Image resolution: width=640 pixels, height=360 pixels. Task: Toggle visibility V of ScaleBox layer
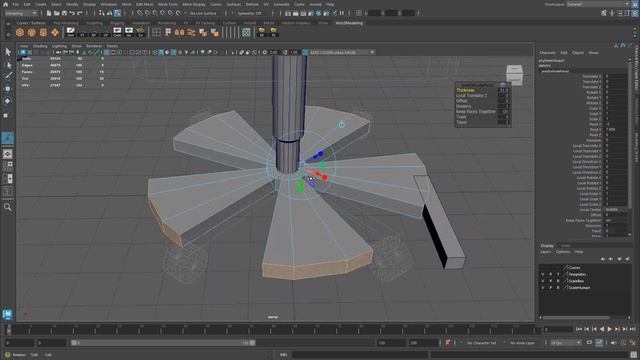click(x=543, y=281)
